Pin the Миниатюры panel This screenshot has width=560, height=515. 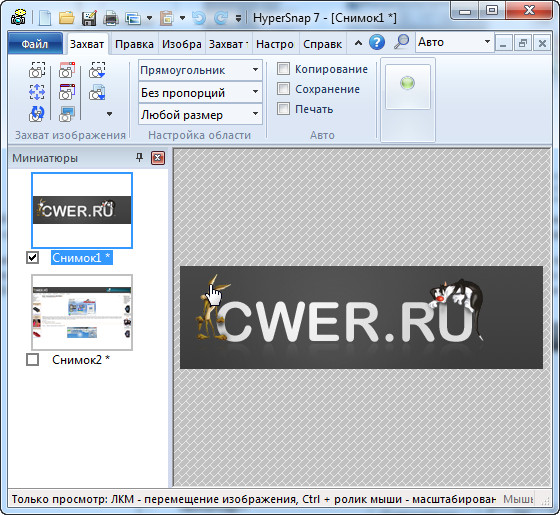[139, 157]
